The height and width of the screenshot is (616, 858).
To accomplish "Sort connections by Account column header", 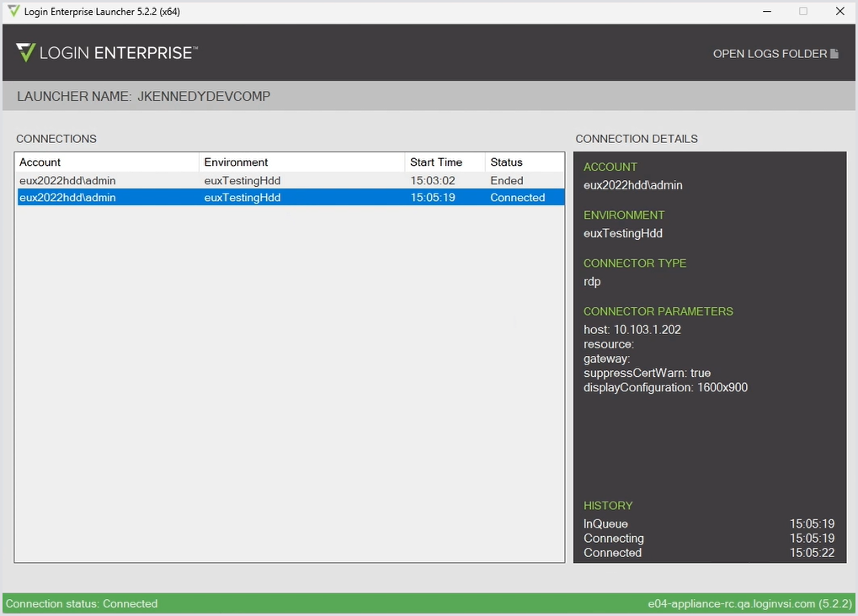I will click(40, 162).
